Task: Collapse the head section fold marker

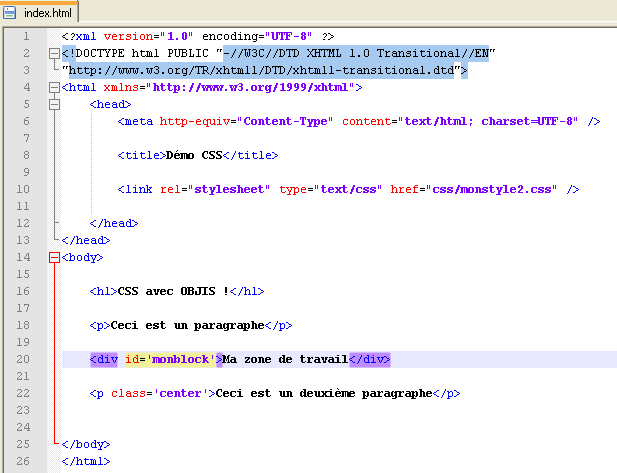Action: 54,104
